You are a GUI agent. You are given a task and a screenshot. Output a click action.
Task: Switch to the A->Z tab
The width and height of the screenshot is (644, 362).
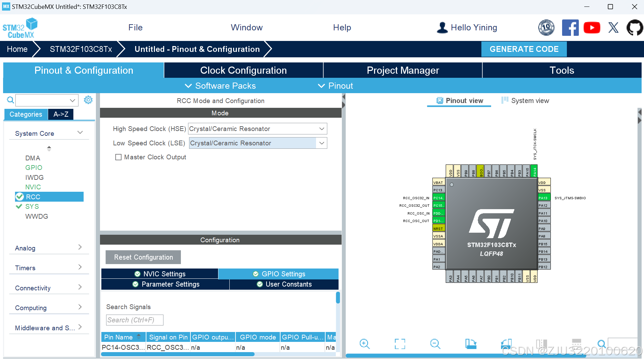tap(61, 114)
